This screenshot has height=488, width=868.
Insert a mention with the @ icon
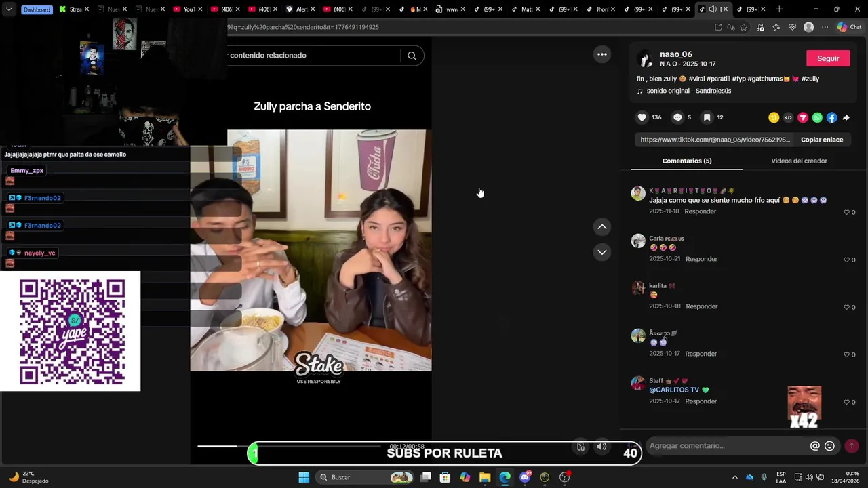click(x=815, y=446)
